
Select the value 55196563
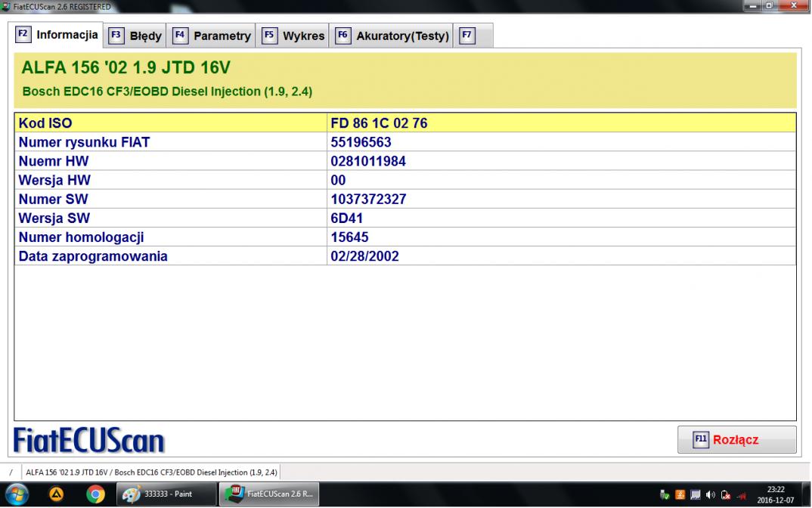361,142
